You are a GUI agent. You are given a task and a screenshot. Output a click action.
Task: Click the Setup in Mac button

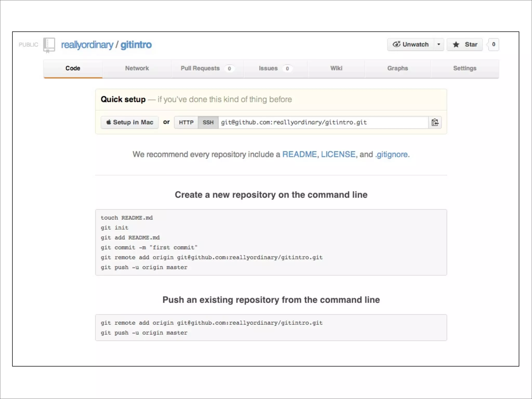[130, 122]
